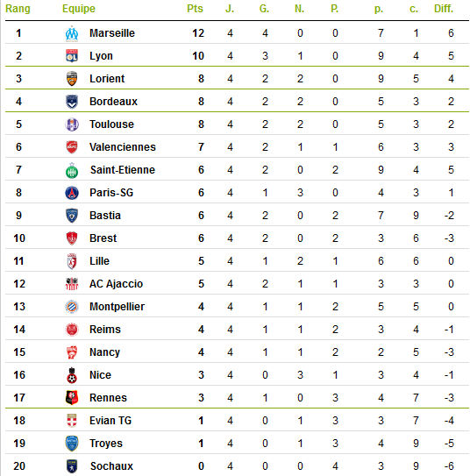Click the Lorient team logo
This screenshot has width=470, height=476.
(72, 79)
